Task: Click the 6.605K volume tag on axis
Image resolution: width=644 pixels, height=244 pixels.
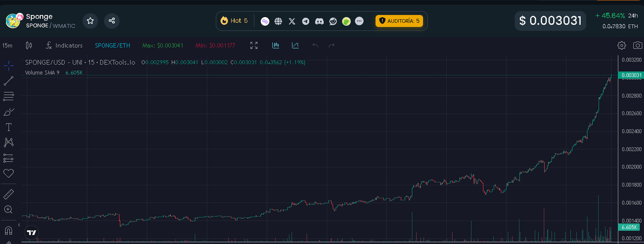Action: click(628, 228)
